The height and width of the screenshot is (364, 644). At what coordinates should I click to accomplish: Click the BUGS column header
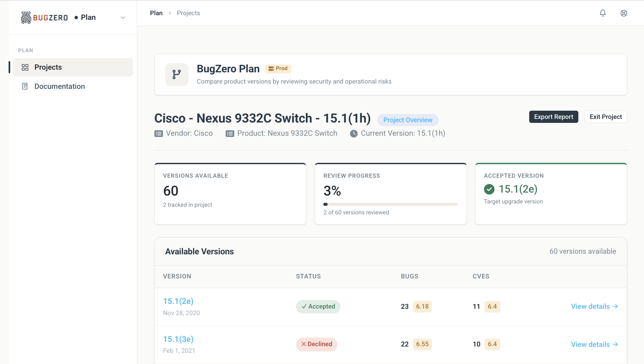(x=410, y=276)
